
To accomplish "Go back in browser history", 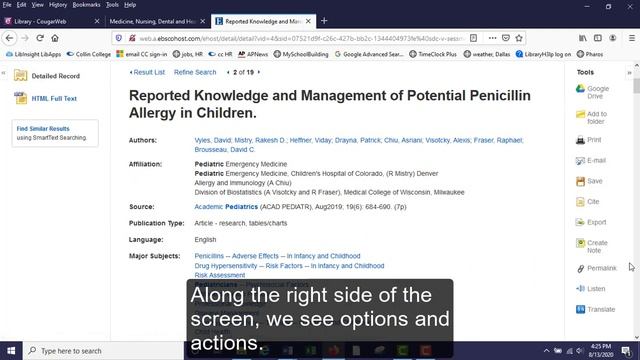I will point(9,38).
